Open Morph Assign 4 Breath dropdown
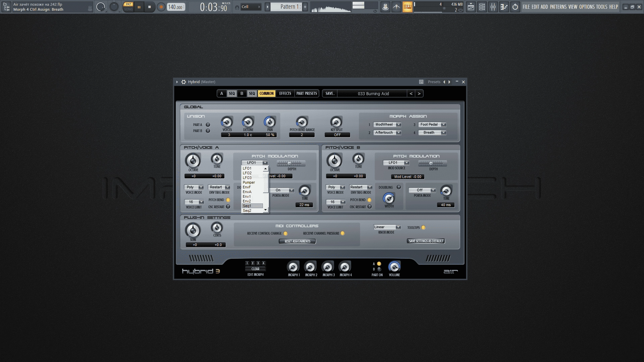 432,132
